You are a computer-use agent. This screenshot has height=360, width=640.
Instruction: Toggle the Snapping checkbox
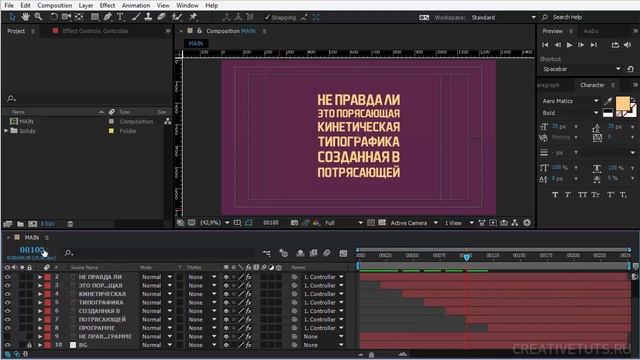pos(267,17)
